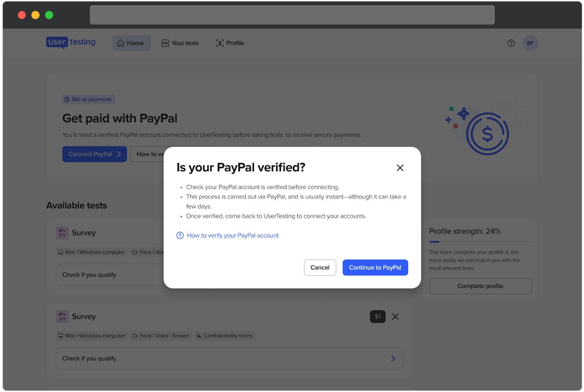Open the BF profile avatar menu

(x=530, y=43)
